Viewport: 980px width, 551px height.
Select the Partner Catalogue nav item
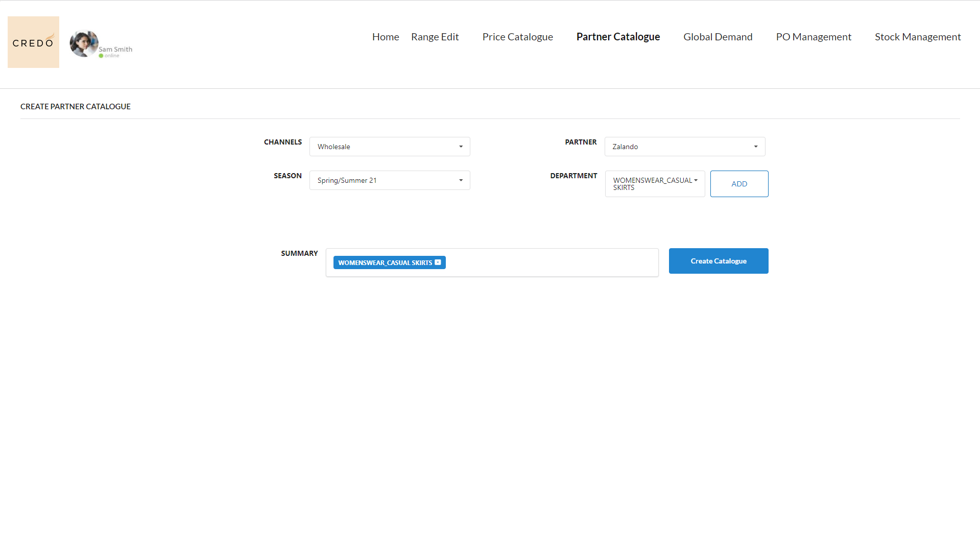[618, 37]
